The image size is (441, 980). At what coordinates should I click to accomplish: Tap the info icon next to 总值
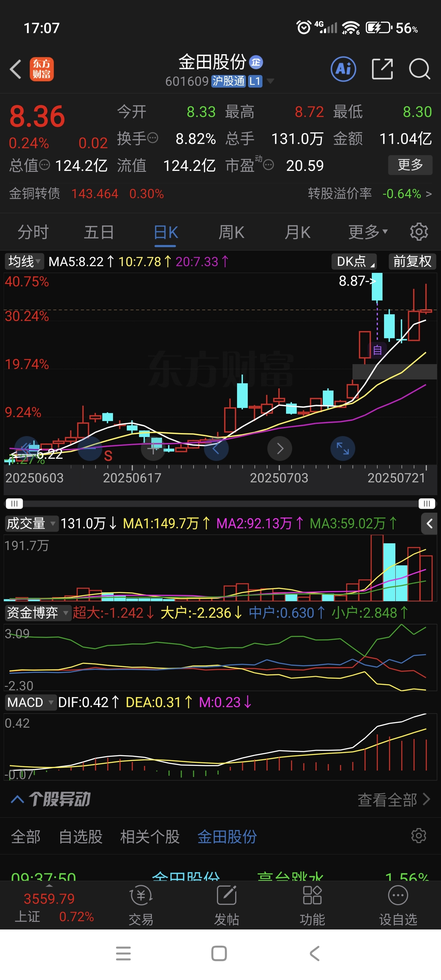[x=45, y=165]
